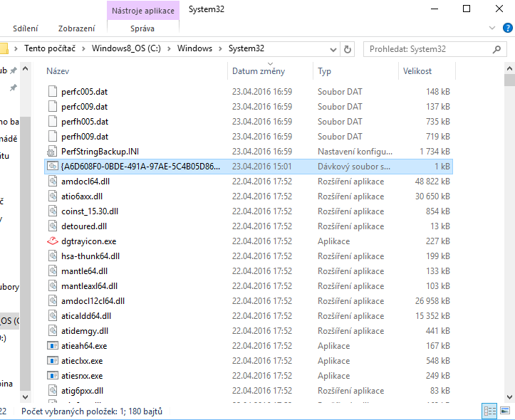Image resolution: width=515 pixels, height=420 pixels.
Task: Switch to large icons view in the status bar
Action: point(505,411)
